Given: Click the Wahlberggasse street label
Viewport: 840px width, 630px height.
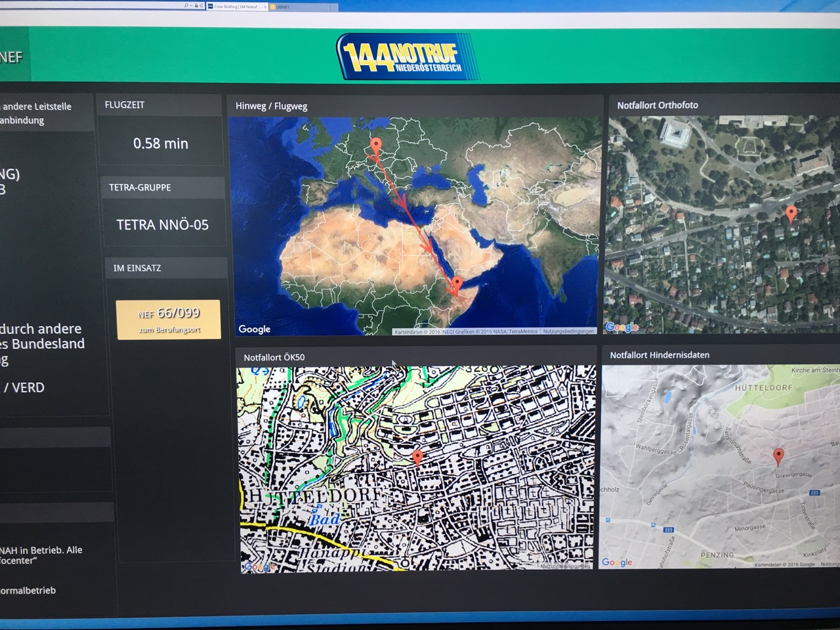Looking at the screenshot, I should click(x=656, y=451).
